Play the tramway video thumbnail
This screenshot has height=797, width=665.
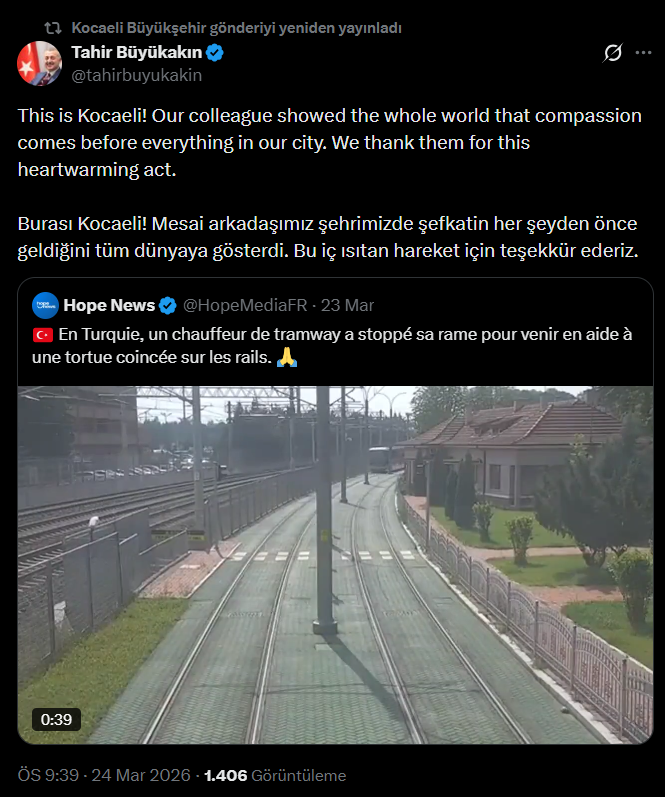tap(336, 565)
